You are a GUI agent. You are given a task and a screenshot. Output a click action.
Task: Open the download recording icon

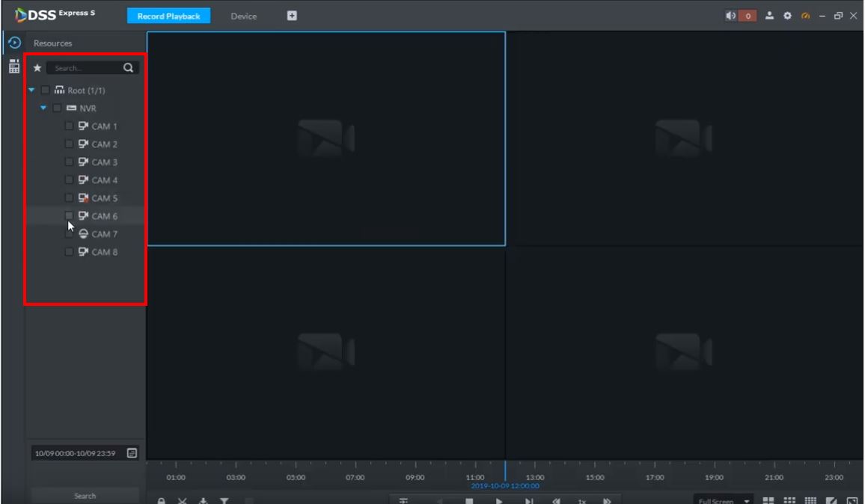[x=203, y=500]
